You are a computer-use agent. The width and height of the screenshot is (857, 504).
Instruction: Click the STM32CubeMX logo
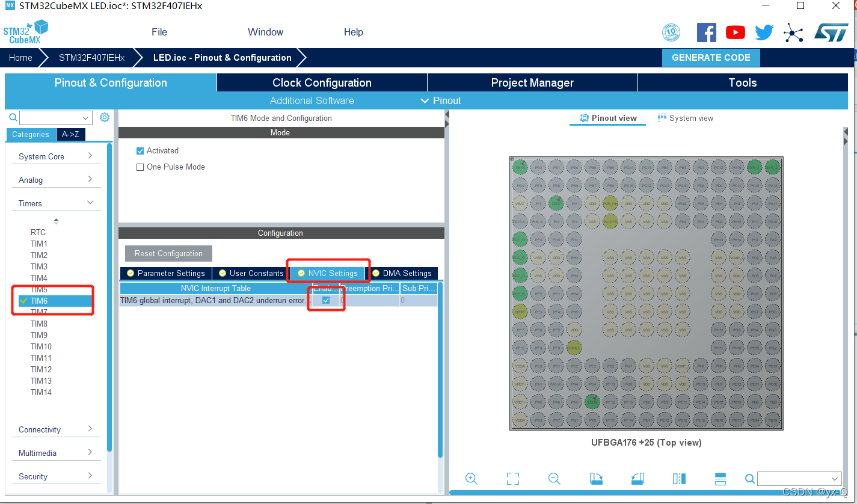25,32
